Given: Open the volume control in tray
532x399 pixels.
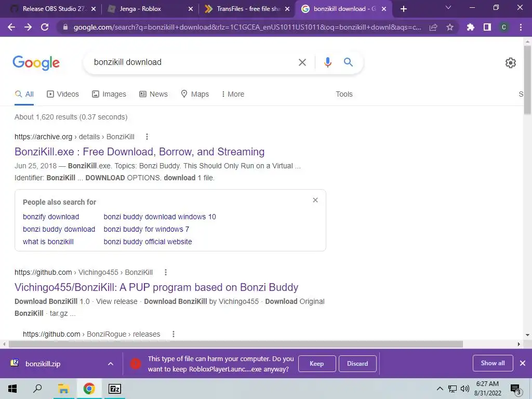Looking at the screenshot, I should coord(465,389).
